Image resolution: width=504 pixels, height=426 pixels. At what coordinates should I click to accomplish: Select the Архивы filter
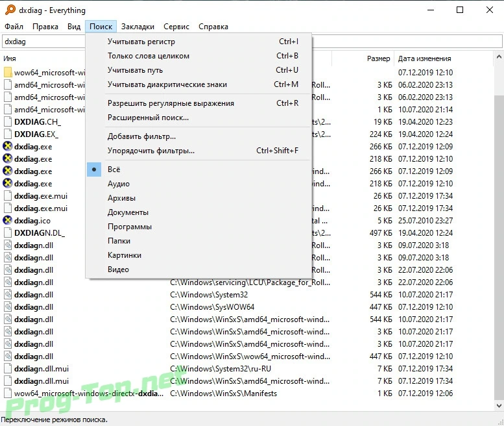[x=198, y=198]
